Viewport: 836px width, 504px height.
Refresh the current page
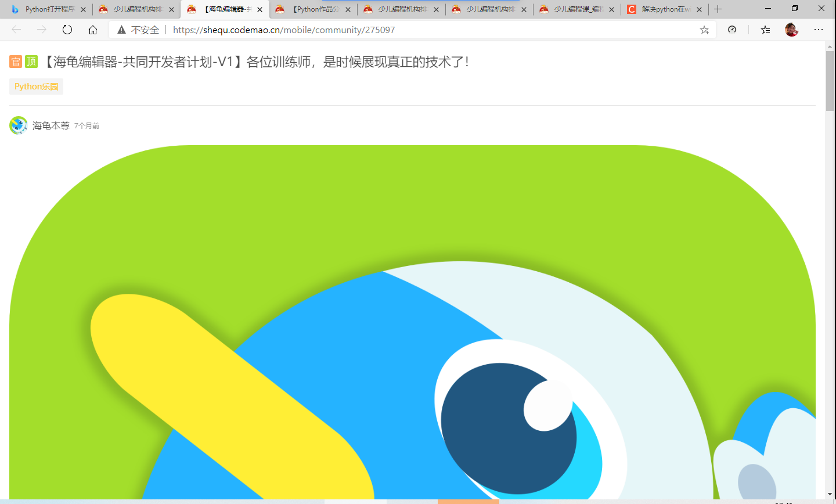tap(67, 30)
